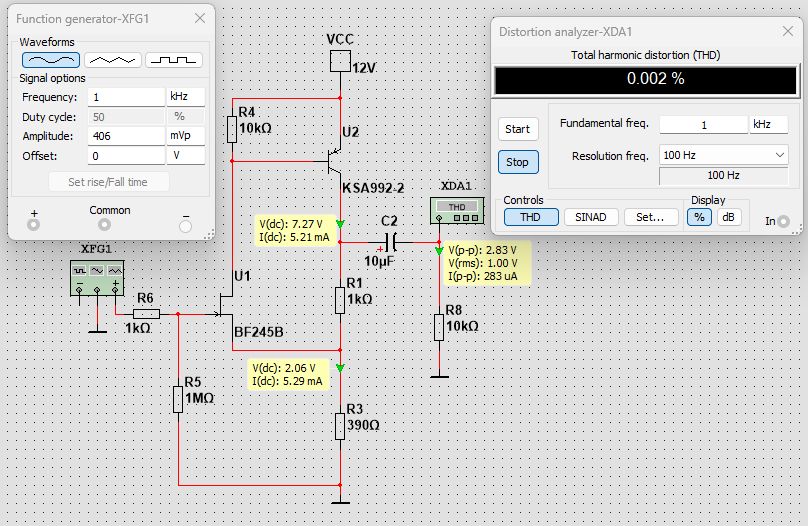
Task: Click the Stop button in analyzer
Action: pyautogui.click(x=518, y=162)
